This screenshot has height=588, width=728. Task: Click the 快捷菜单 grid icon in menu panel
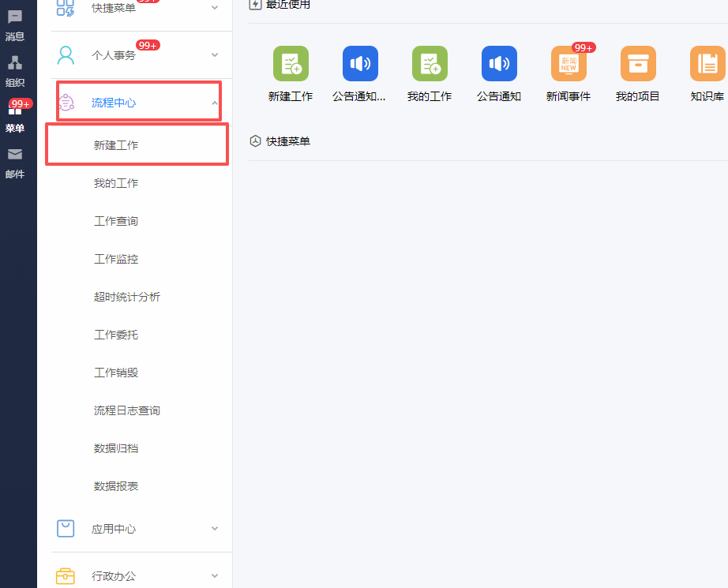point(66,7)
